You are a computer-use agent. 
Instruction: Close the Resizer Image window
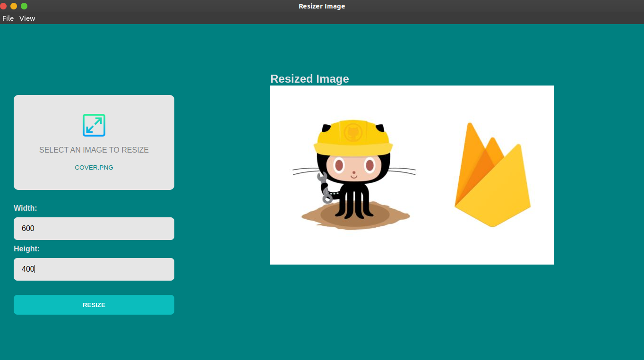3,6
